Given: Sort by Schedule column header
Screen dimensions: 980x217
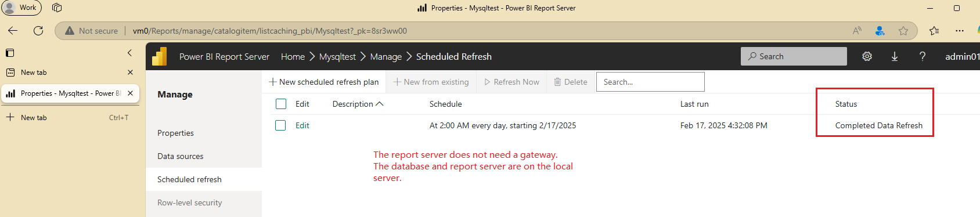Looking at the screenshot, I should tap(446, 104).
